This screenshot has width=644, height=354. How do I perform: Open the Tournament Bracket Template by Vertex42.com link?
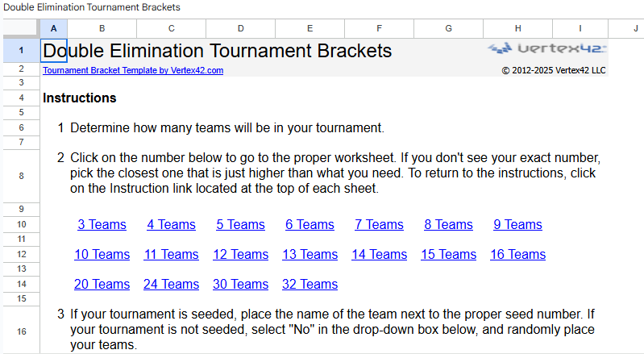coord(133,70)
